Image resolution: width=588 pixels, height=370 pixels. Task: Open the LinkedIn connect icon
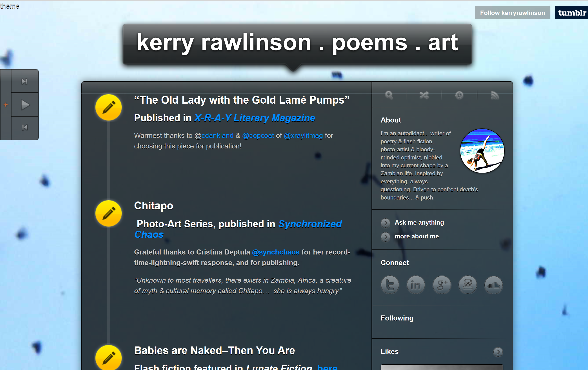click(x=416, y=285)
